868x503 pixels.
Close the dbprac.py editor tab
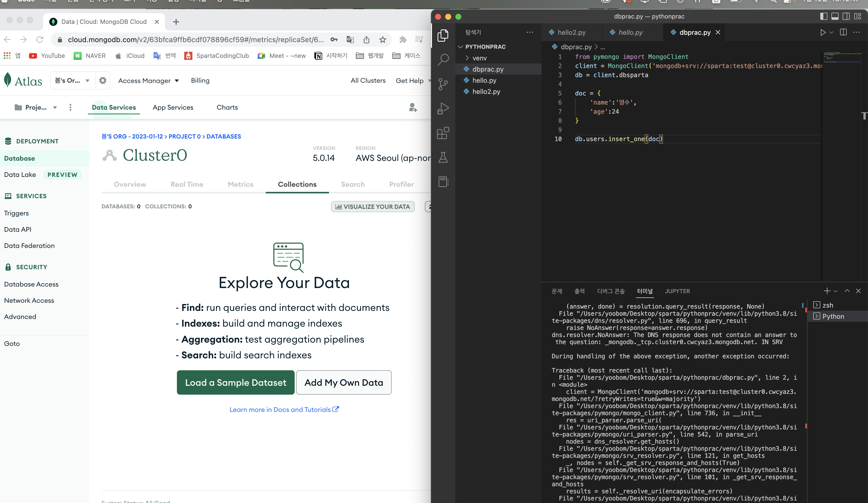tap(718, 32)
